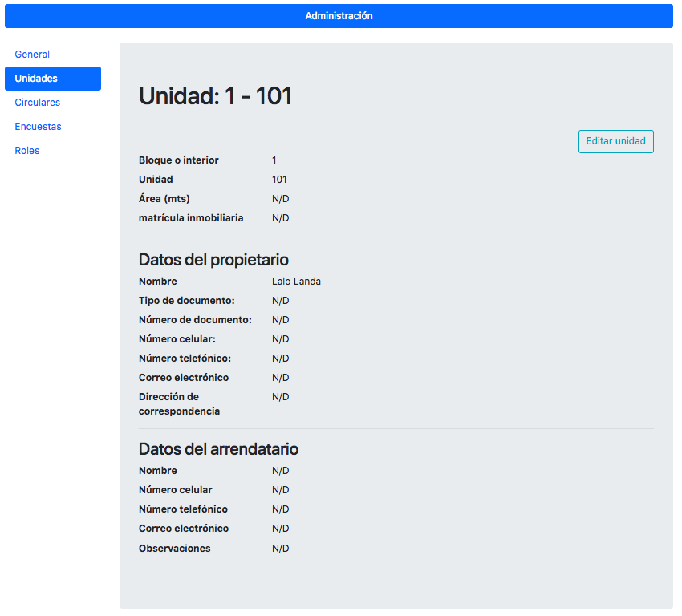Click the matrícula inmobiliaria label

pos(191,218)
